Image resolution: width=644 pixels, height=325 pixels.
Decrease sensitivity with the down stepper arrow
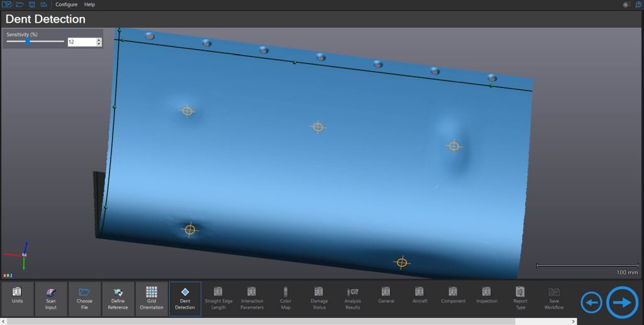coord(99,44)
